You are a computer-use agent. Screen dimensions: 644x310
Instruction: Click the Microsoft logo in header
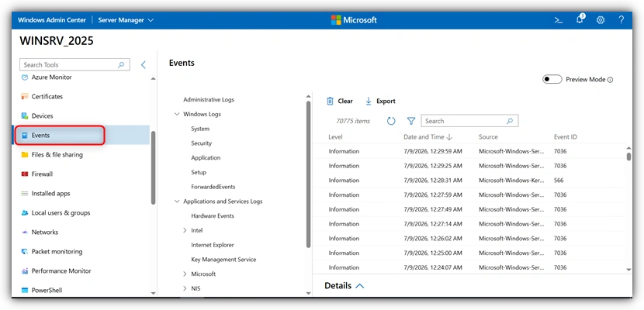tap(354, 20)
